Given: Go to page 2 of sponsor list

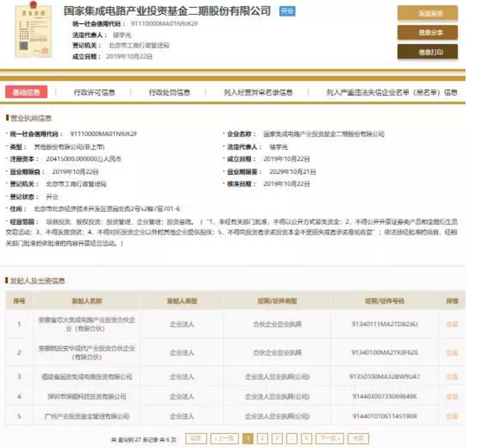Looking at the screenshot, I should [x=263, y=438].
